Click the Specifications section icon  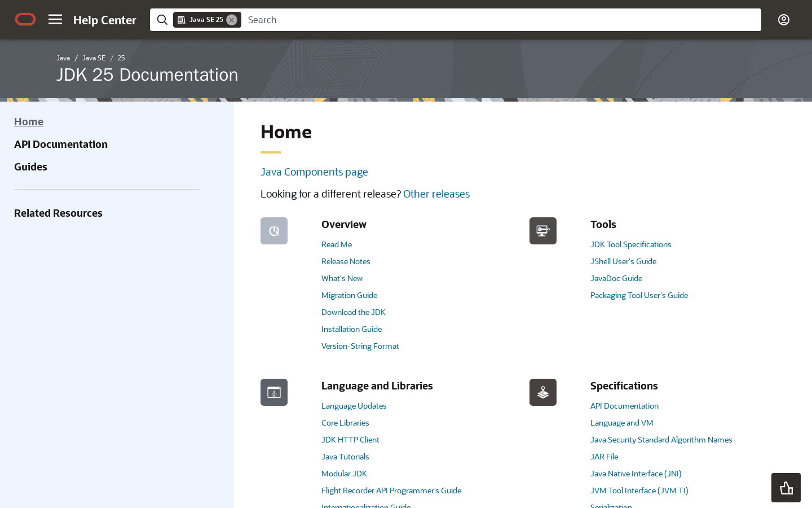pos(542,392)
